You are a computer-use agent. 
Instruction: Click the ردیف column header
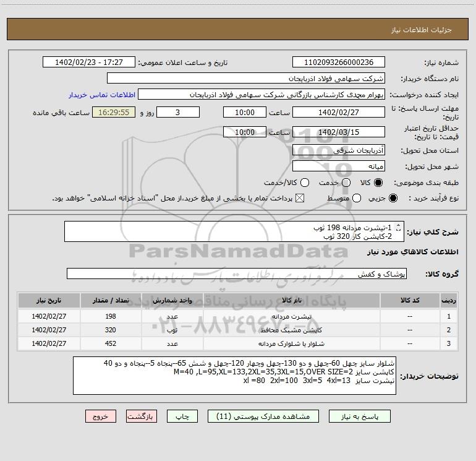point(449,300)
